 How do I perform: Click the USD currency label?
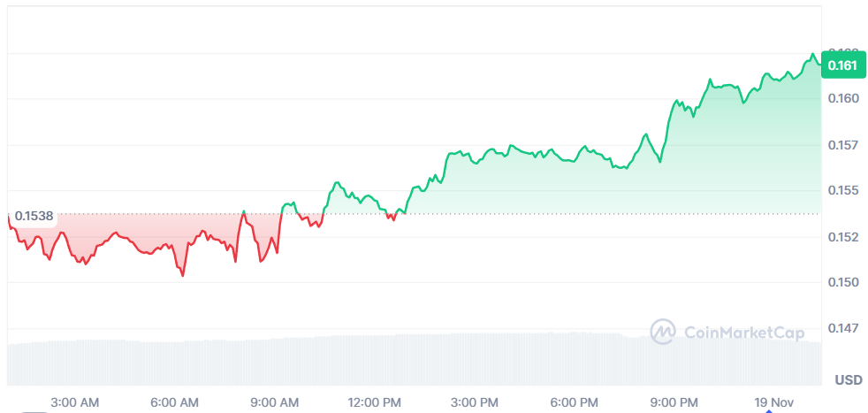coord(849,380)
